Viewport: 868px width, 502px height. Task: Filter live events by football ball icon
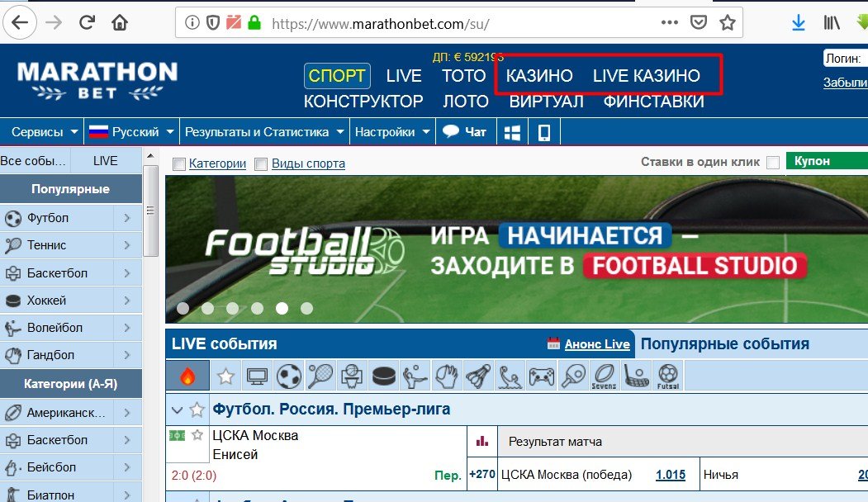click(x=289, y=376)
